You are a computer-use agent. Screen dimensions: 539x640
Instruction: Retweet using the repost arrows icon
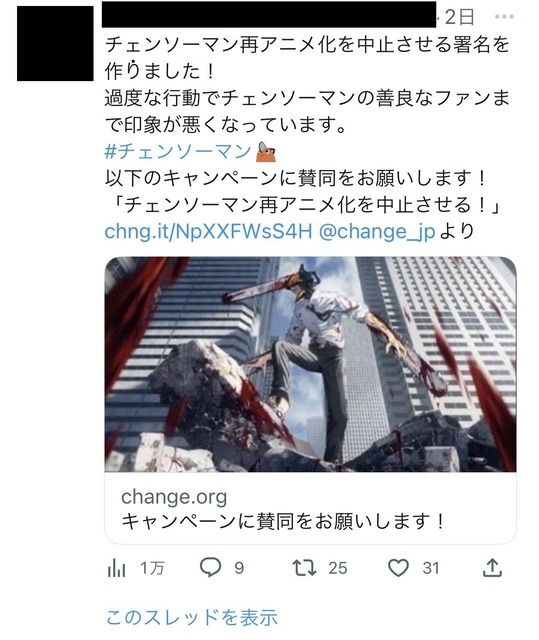click(304, 568)
